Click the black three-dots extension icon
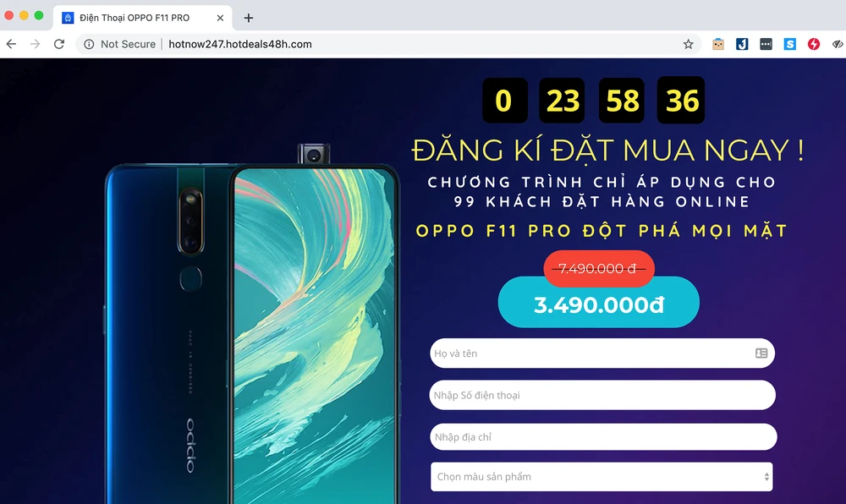The image size is (846, 504). click(x=766, y=44)
